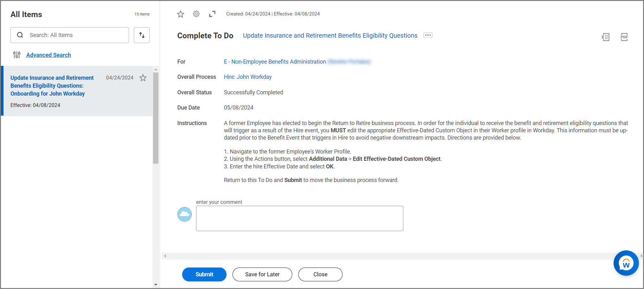Image resolution: width=644 pixels, height=289 pixels.
Task: Click the All Items heading
Action: [x=26, y=14]
